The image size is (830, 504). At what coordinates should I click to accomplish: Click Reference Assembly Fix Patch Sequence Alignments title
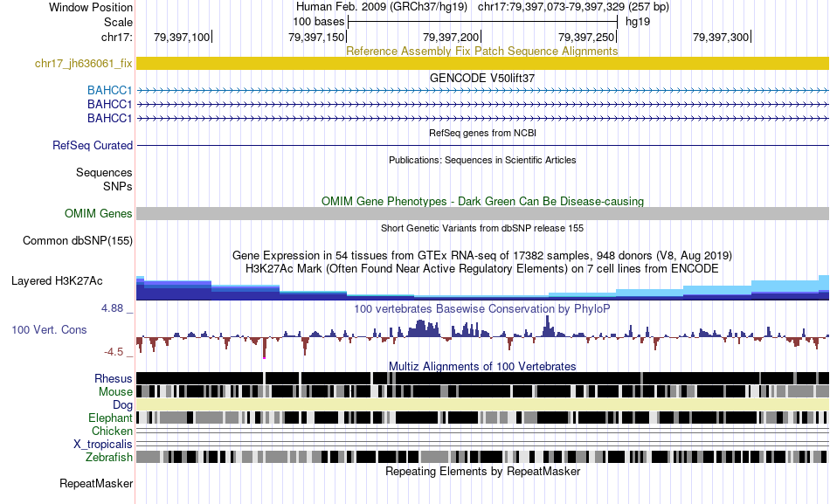(x=482, y=52)
